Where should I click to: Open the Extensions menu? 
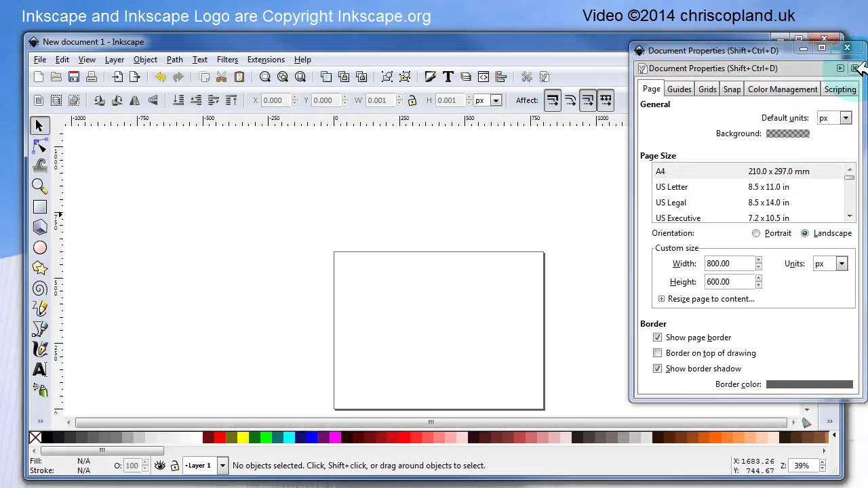tap(266, 60)
